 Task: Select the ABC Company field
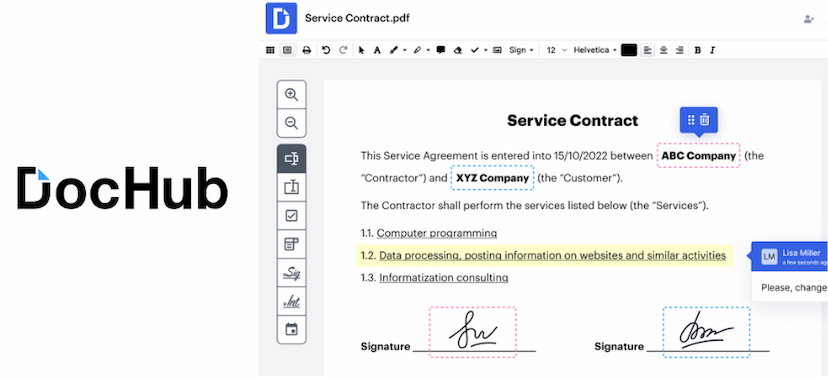(x=698, y=156)
